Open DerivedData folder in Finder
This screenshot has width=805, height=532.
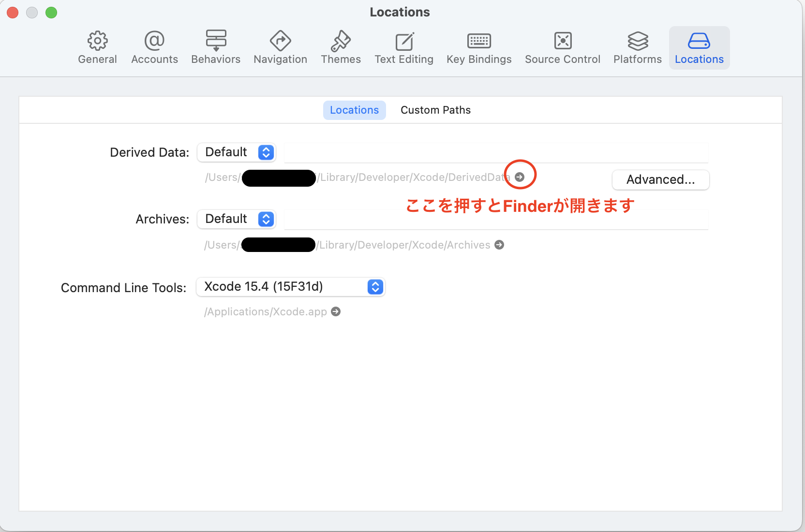tap(520, 177)
